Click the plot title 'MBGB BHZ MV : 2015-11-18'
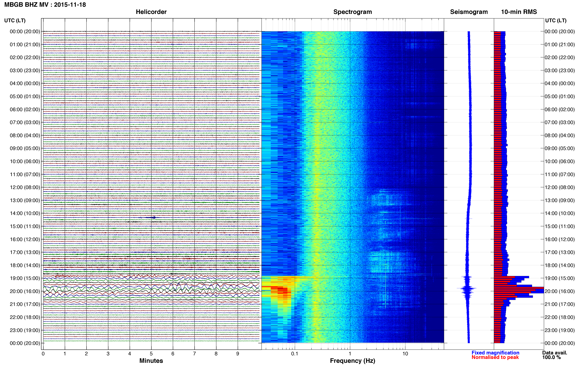The width and height of the screenshot is (588, 368). (x=45, y=5)
